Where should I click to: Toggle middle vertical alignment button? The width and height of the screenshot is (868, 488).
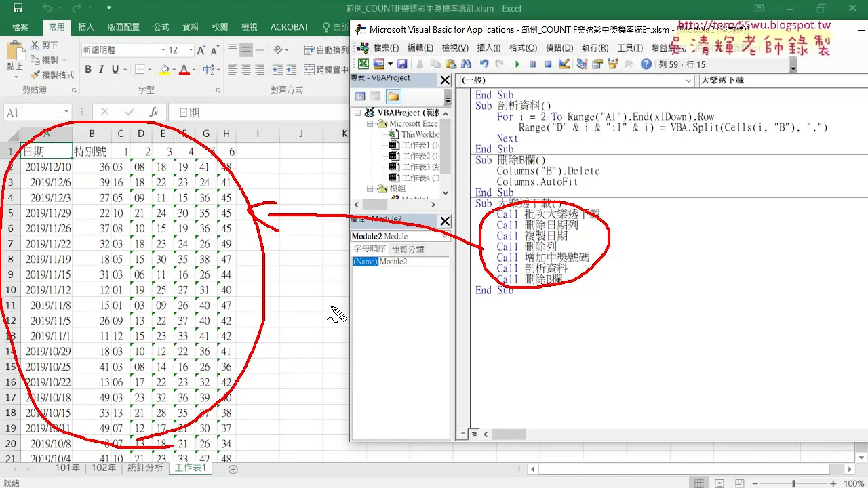coord(246,50)
